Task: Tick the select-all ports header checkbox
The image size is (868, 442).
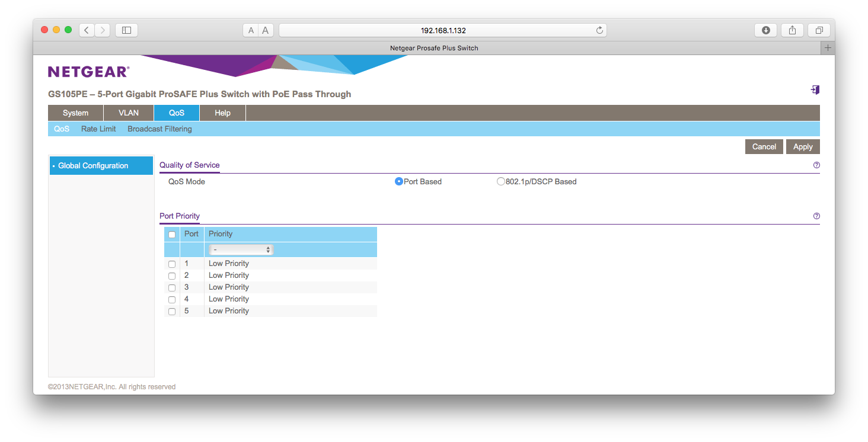Action: (172, 235)
